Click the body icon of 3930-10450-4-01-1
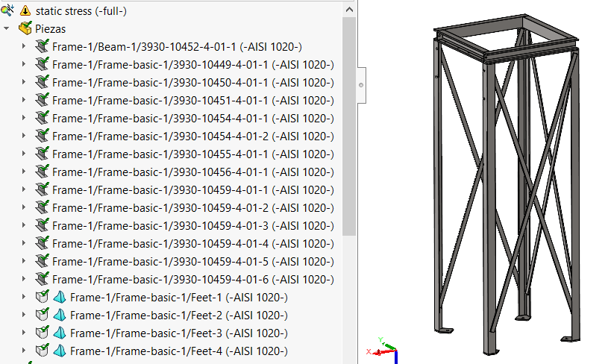 click(x=42, y=82)
